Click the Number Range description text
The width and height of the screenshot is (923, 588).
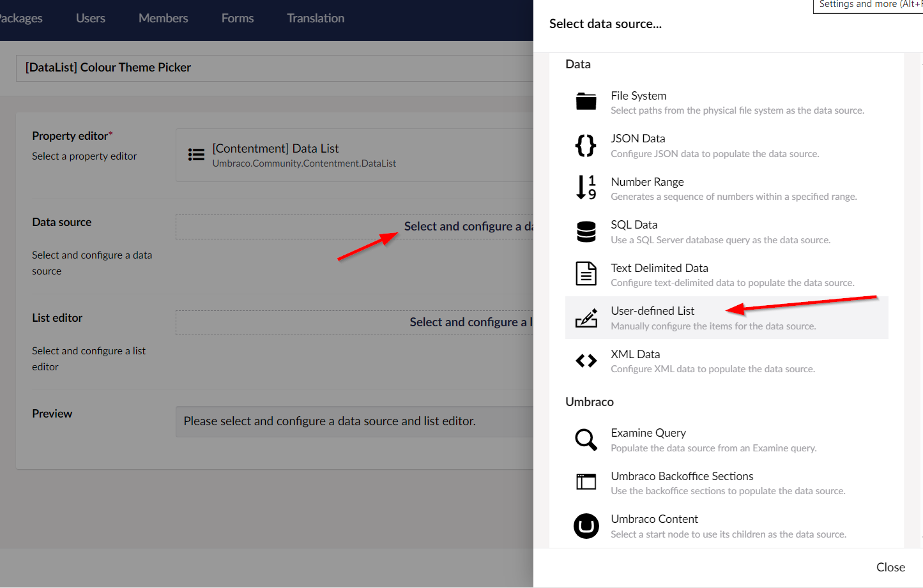pos(733,197)
